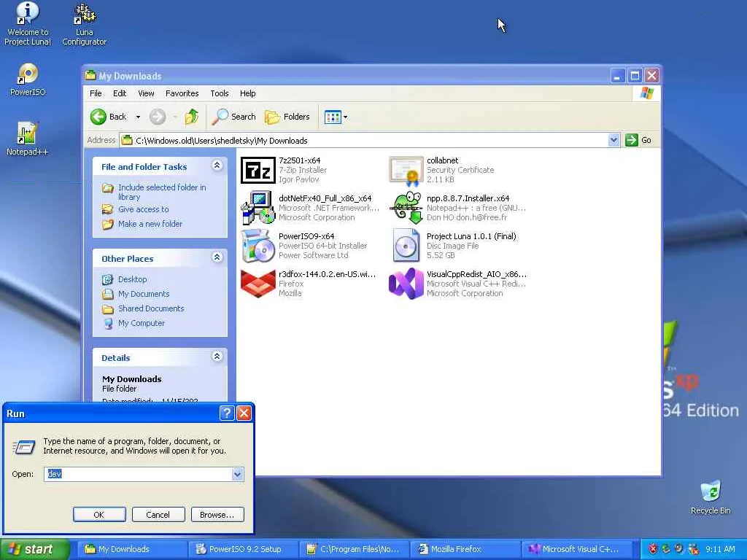Click the address bar path field

pos(365,140)
